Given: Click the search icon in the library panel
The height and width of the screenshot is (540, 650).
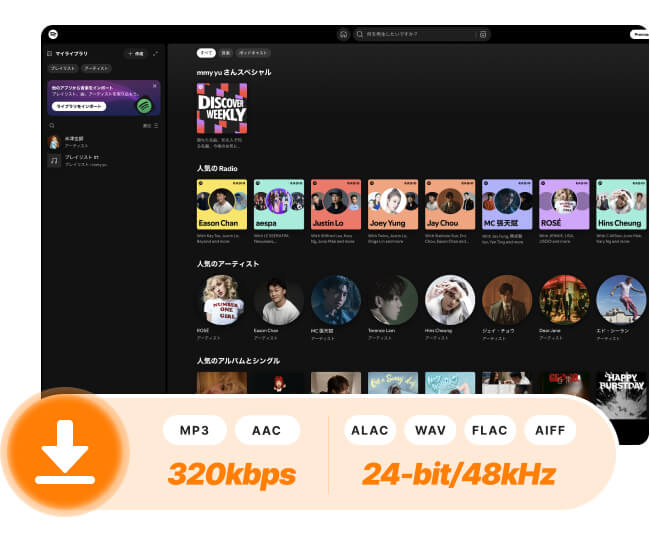Looking at the screenshot, I should tap(52, 126).
